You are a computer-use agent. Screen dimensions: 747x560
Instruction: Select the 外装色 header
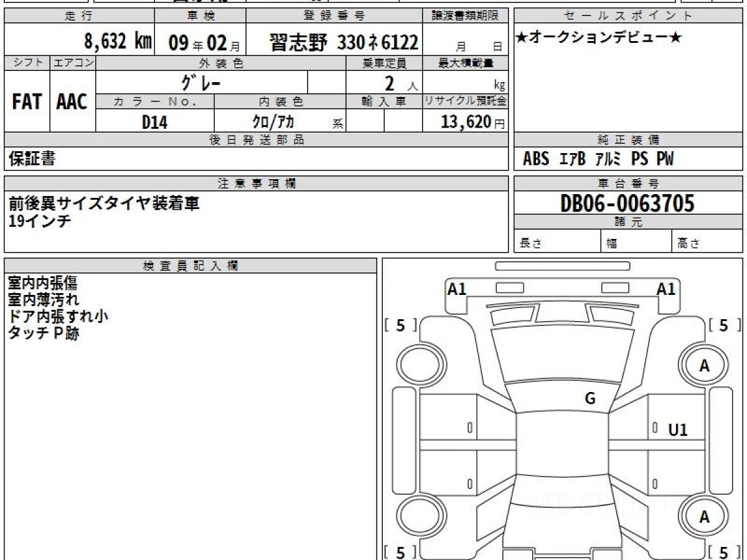[220, 63]
